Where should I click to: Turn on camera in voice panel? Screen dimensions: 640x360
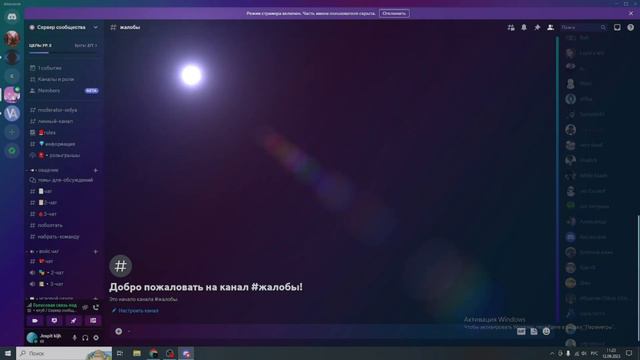[35, 320]
